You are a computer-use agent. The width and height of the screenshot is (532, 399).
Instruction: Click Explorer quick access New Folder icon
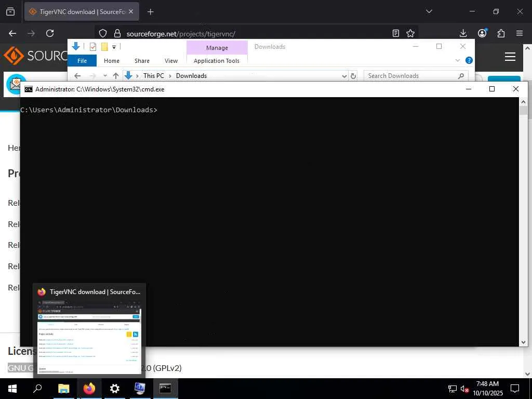(x=104, y=47)
